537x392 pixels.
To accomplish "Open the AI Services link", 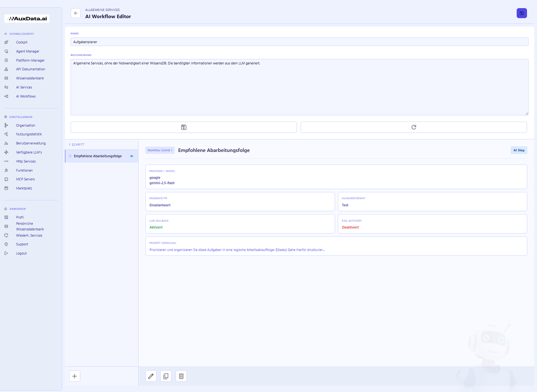I will [24, 87].
